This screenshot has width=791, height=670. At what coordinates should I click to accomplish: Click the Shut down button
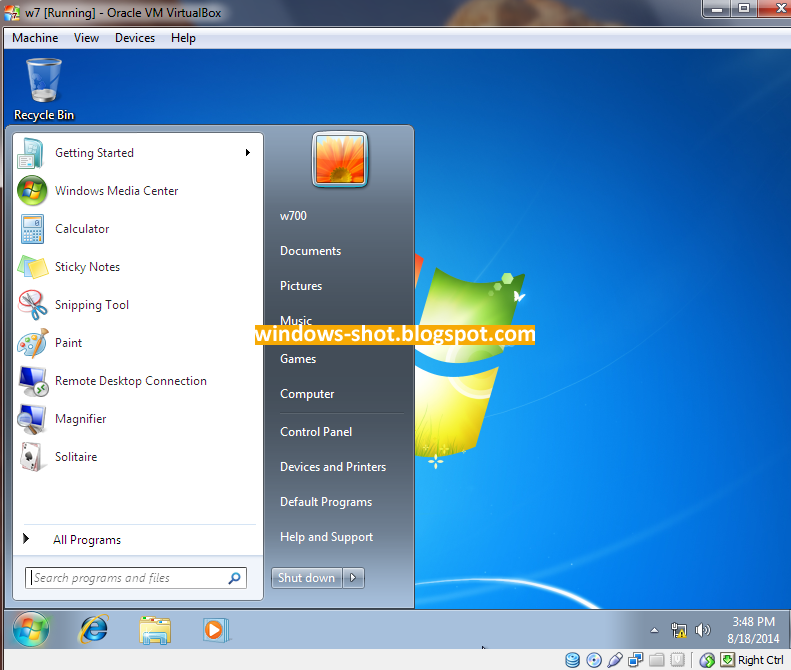[307, 578]
